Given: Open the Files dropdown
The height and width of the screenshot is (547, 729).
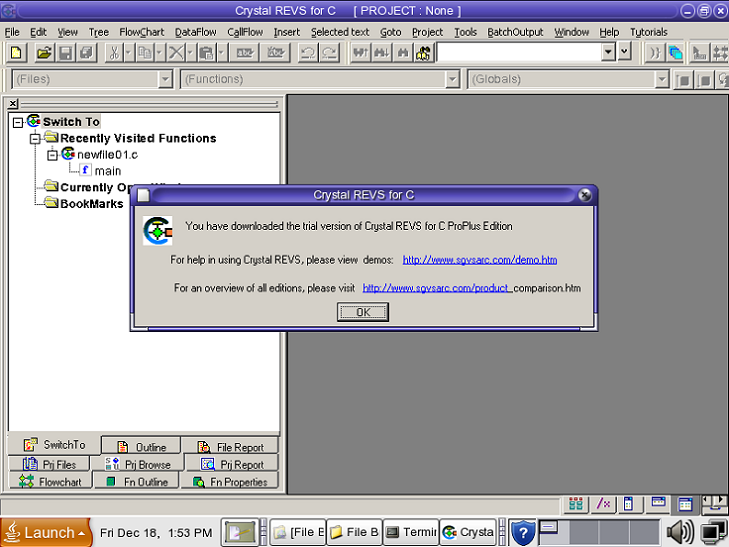Looking at the screenshot, I should pyautogui.click(x=165, y=79).
